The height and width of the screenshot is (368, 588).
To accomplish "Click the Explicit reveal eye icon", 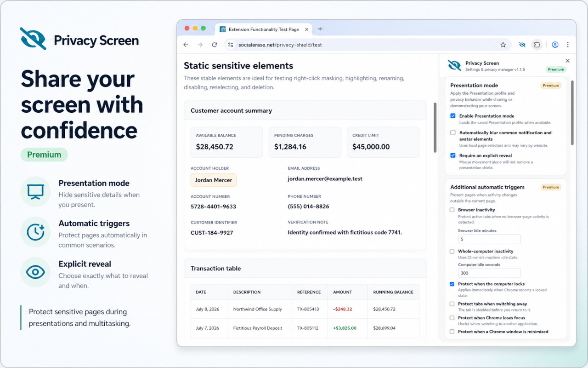I will click(35, 272).
